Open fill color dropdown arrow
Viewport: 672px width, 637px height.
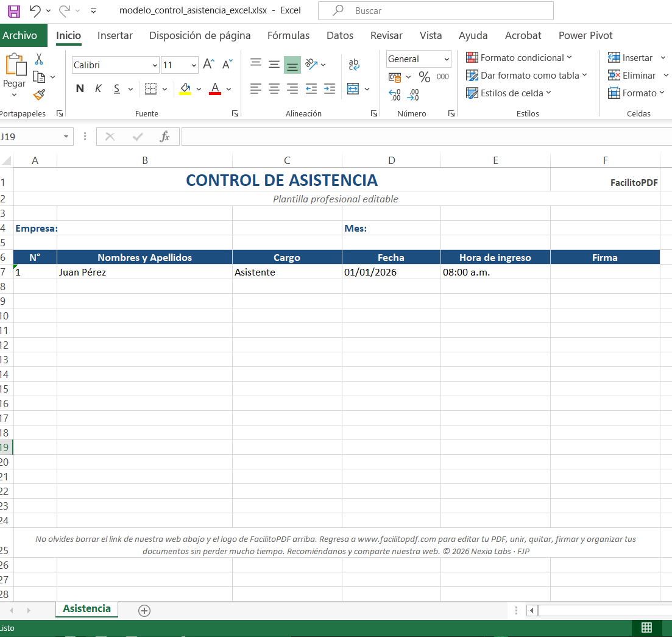[199, 89]
